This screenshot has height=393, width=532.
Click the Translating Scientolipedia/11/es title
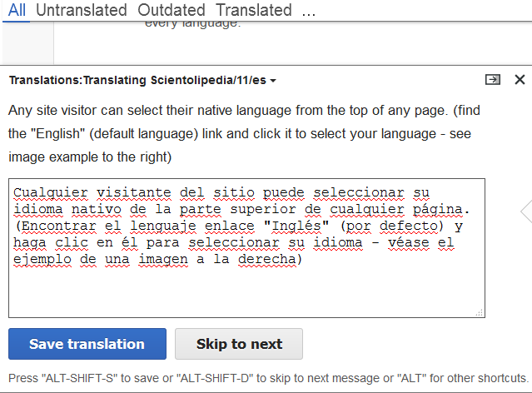pyautogui.click(x=138, y=80)
